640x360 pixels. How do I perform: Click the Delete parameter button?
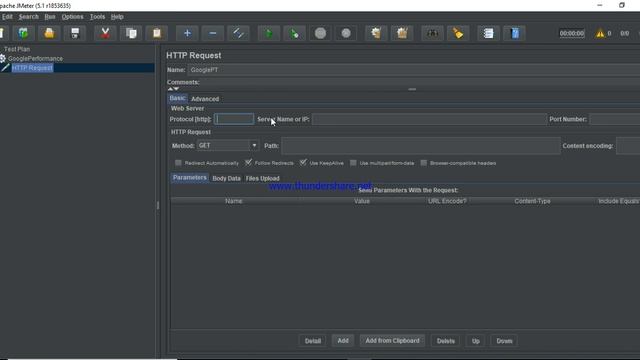(x=445, y=341)
